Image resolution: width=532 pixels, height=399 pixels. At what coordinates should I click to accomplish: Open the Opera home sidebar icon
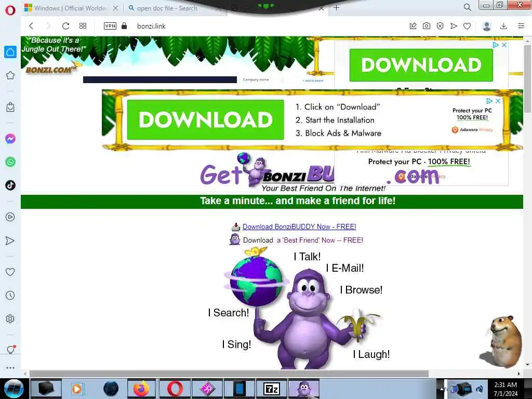(x=10, y=52)
